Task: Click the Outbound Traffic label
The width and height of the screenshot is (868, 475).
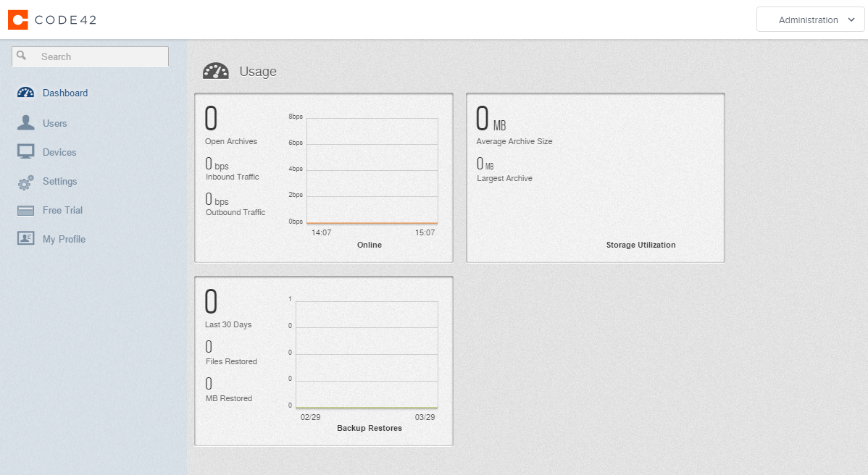Action: 235,212
